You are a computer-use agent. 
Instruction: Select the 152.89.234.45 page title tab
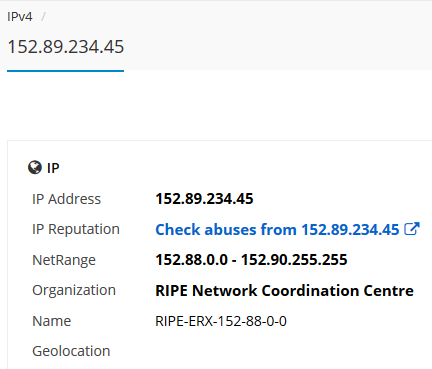(x=66, y=47)
